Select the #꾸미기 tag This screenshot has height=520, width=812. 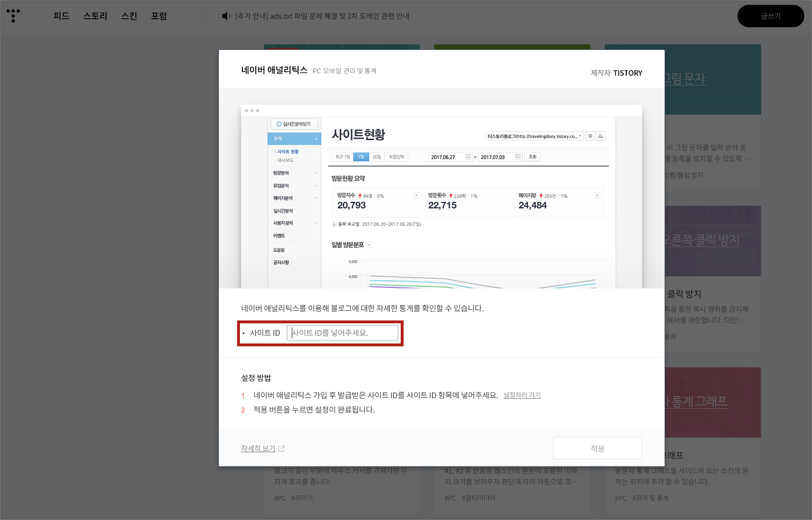tap(302, 498)
